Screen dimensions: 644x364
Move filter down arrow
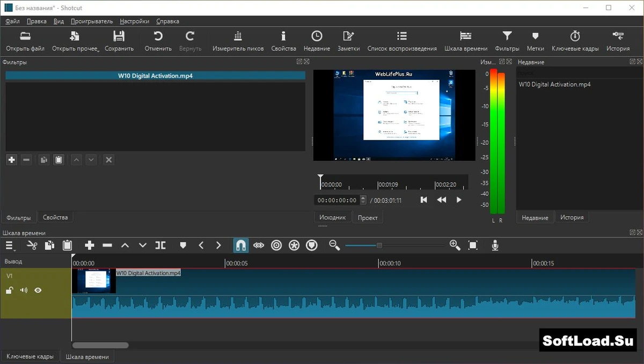[91, 160]
